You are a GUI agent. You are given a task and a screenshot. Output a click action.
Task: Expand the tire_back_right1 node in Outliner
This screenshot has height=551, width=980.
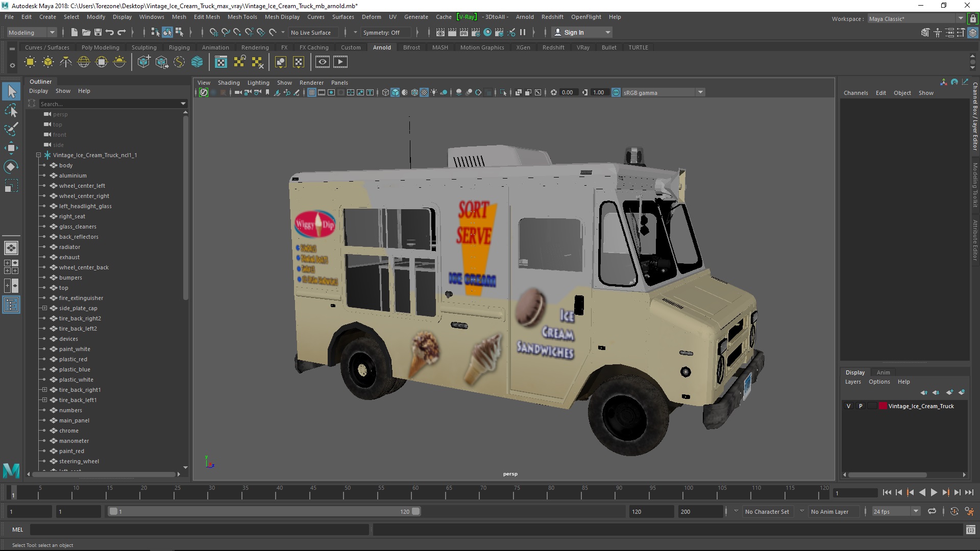[44, 390]
